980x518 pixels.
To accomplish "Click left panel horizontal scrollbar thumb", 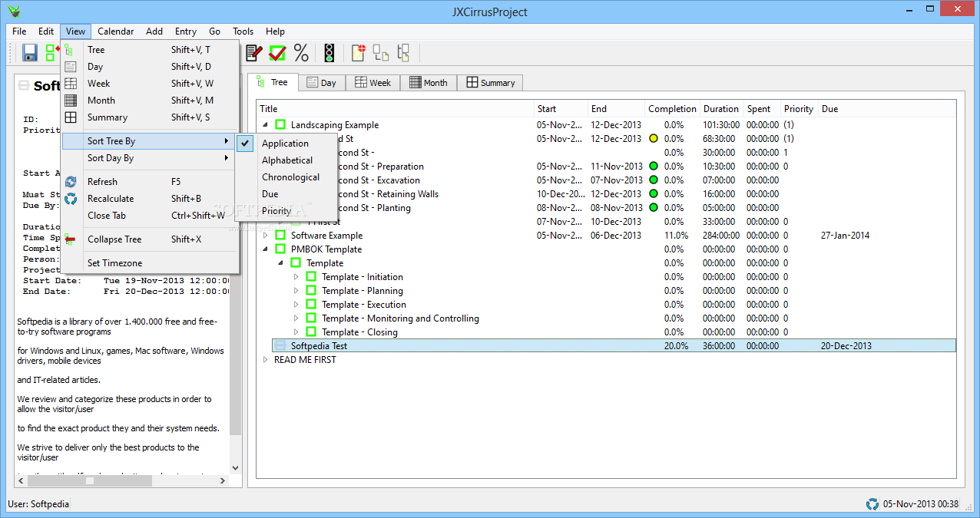I will tap(90, 480).
